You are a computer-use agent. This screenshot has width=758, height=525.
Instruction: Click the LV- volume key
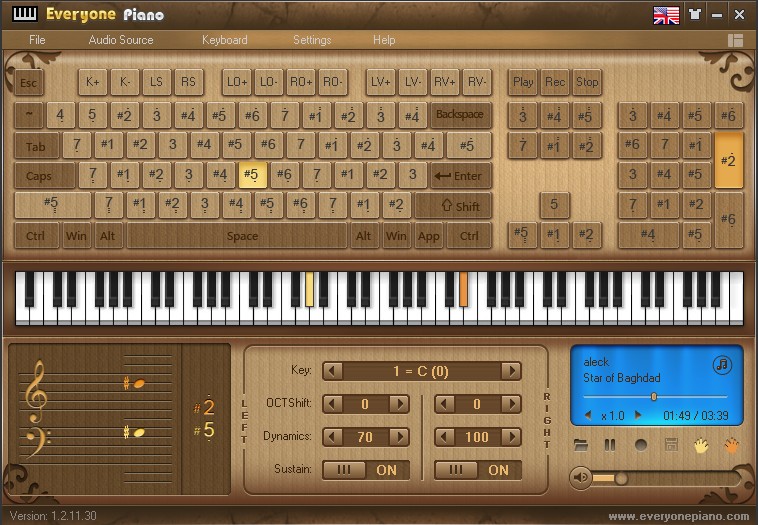coord(412,82)
